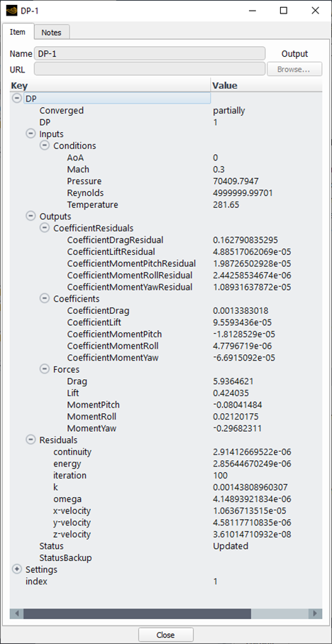Collapse the Coefficients node
The height and width of the screenshot is (644, 332).
[45, 299]
